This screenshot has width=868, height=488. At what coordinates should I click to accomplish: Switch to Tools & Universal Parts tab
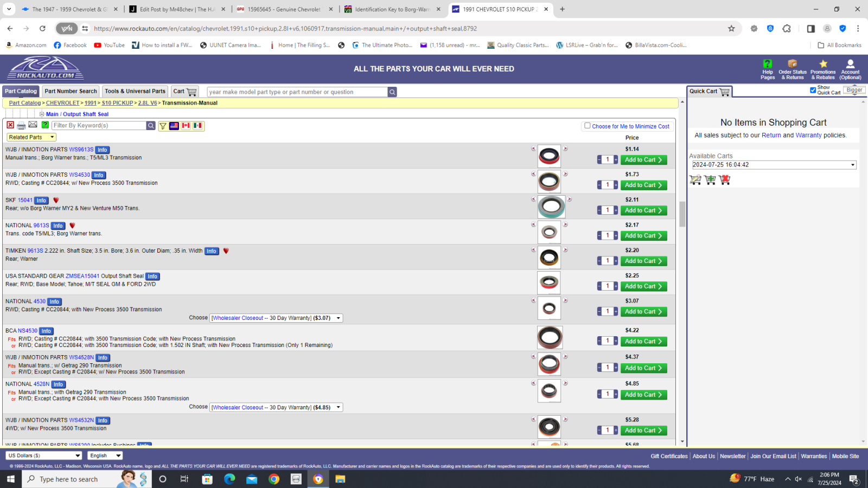(x=135, y=91)
